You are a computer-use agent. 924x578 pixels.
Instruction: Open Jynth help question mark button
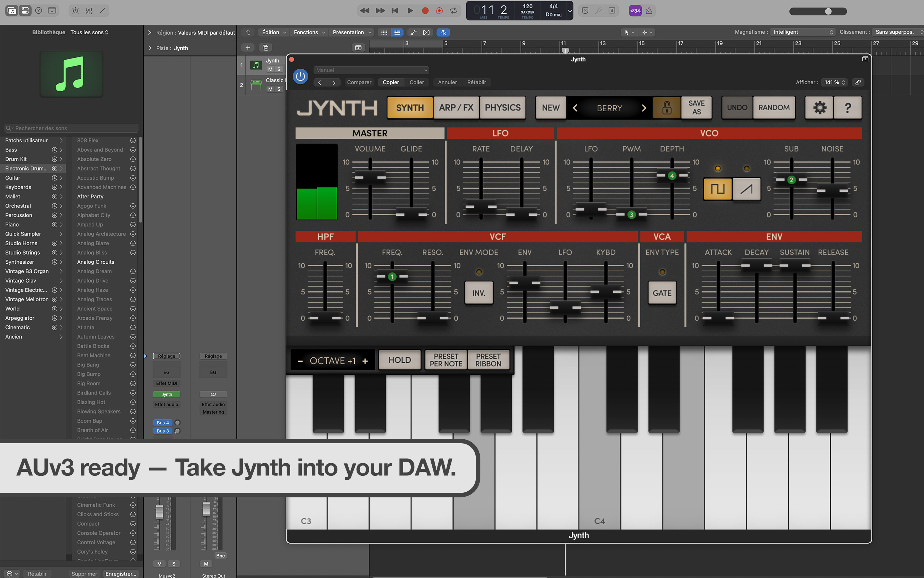click(847, 107)
